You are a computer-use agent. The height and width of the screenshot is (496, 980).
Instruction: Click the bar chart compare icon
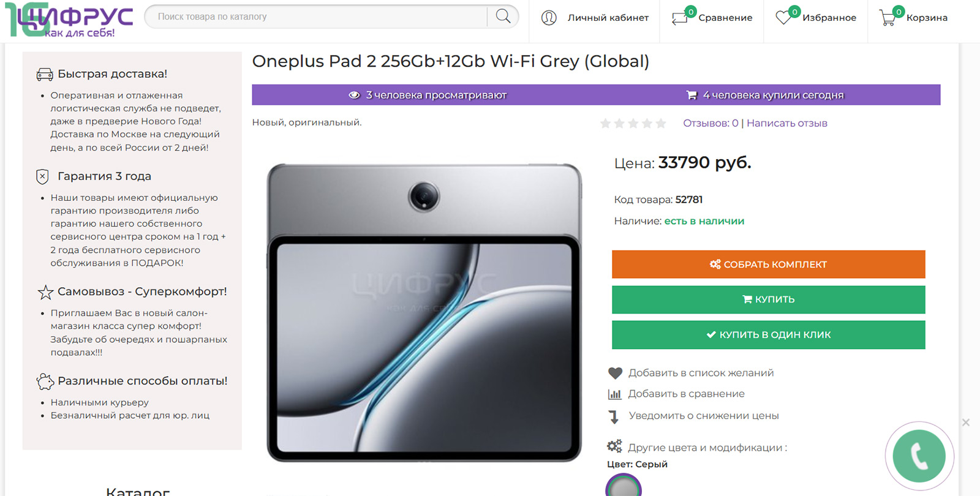click(x=614, y=394)
